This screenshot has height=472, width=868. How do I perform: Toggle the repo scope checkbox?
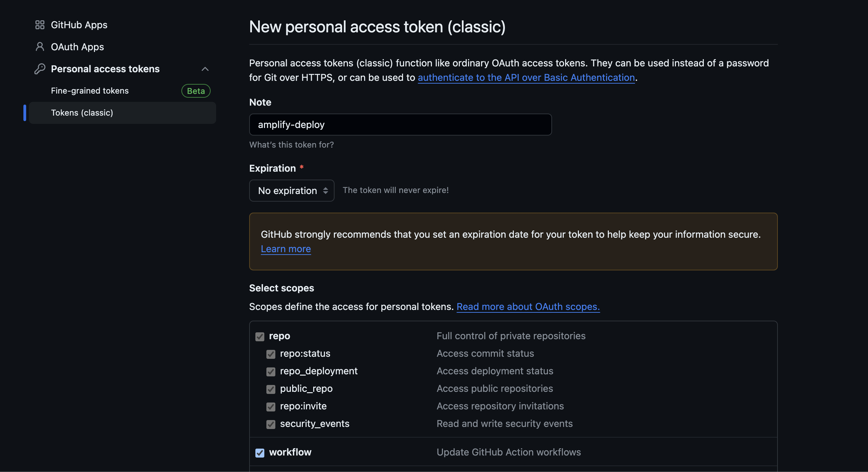pyautogui.click(x=260, y=336)
